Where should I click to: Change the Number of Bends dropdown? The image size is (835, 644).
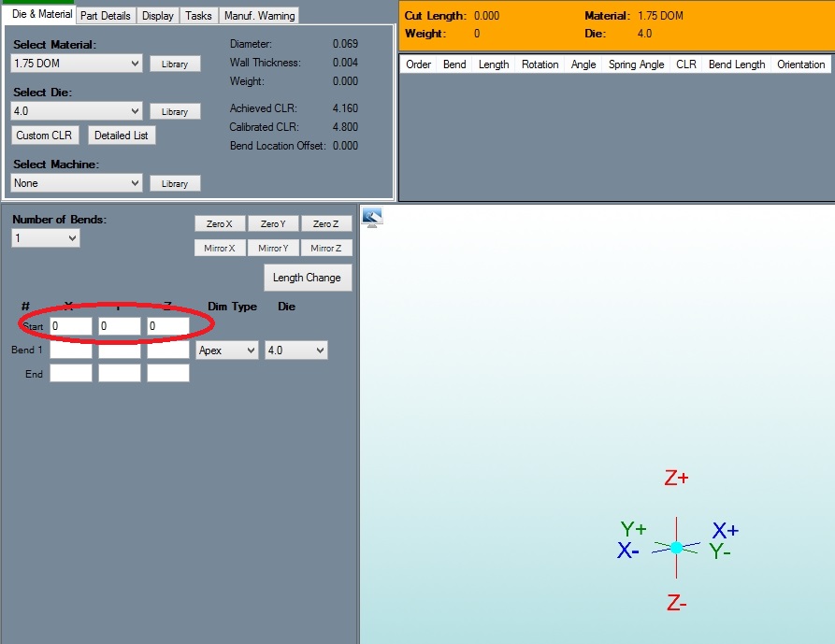coord(46,238)
